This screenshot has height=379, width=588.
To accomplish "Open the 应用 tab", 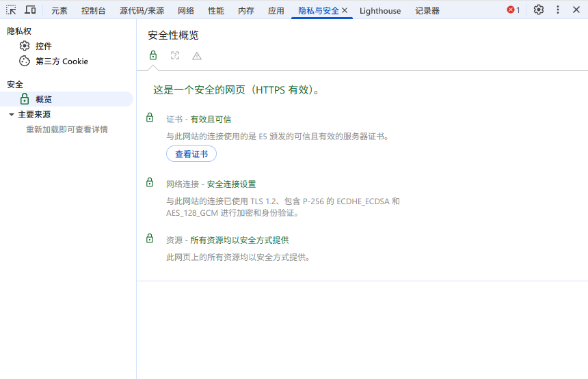I will (x=276, y=10).
